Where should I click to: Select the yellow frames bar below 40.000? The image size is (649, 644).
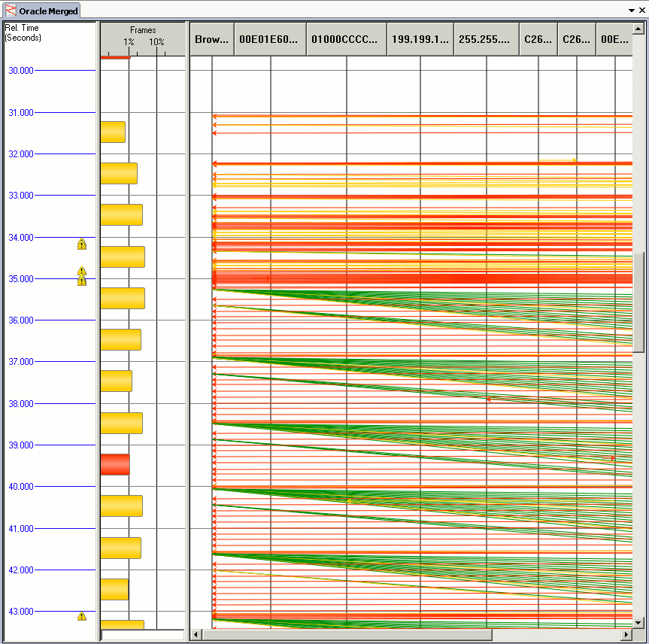[121, 506]
